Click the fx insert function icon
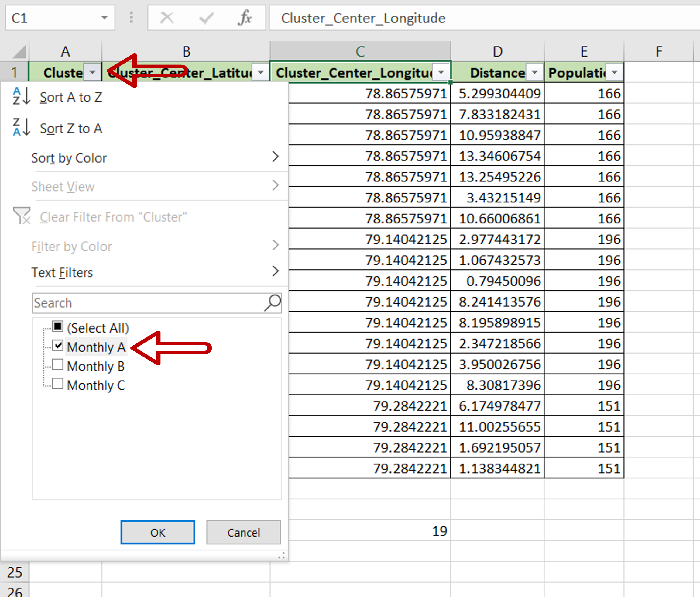Viewport: 700px width, 597px height. click(245, 18)
